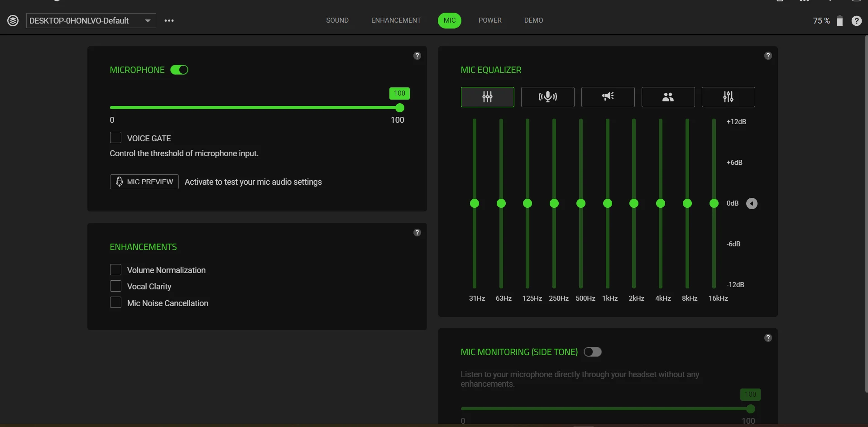The image size is (868, 427).
Task: Click the battery status icon
Action: pyautogui.click(x=839, y=21)
